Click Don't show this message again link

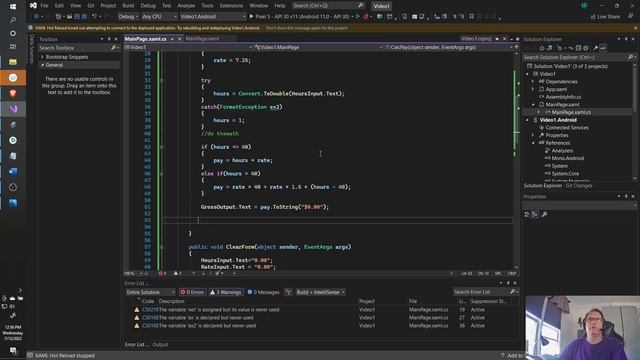307,28
